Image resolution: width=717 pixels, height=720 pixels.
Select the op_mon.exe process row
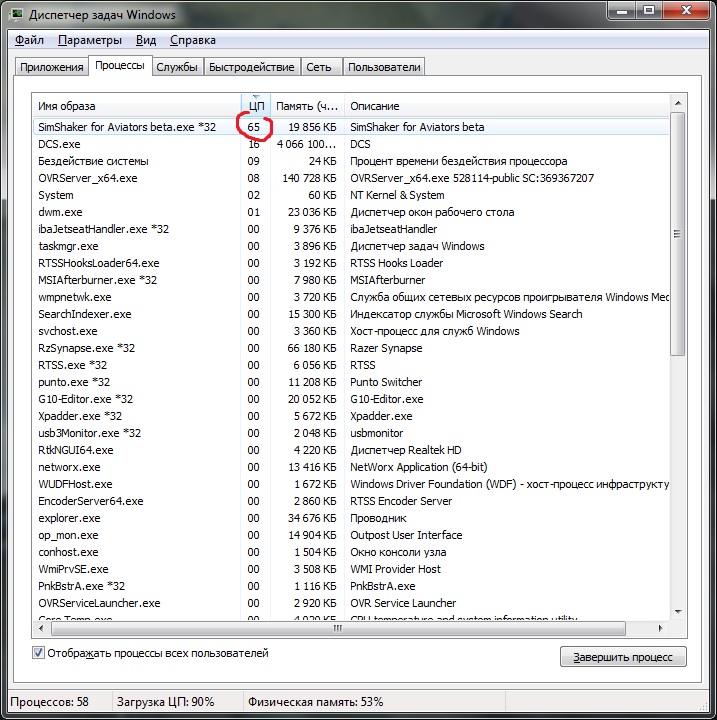click(351, 535)
